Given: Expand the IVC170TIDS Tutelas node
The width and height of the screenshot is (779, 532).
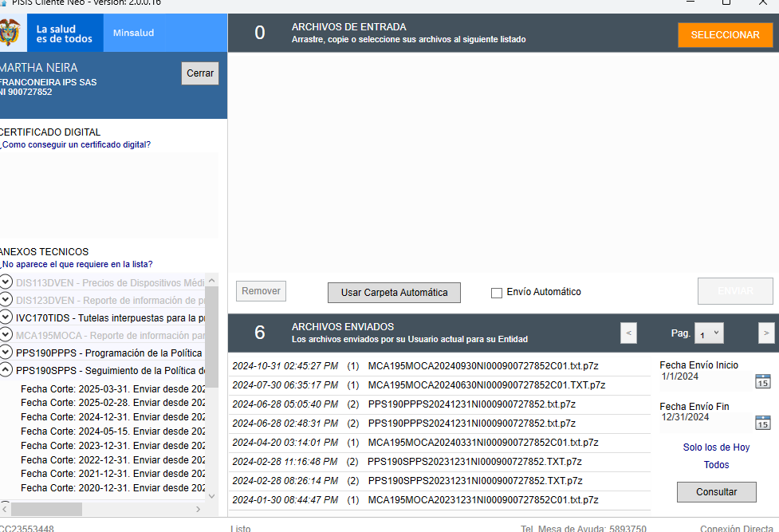Looking at the screenshot, I should click(6, 317).
